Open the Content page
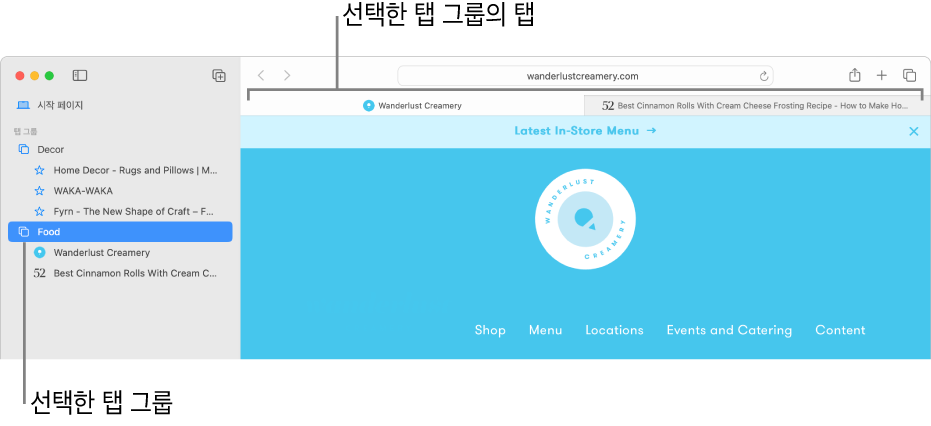 840,330
